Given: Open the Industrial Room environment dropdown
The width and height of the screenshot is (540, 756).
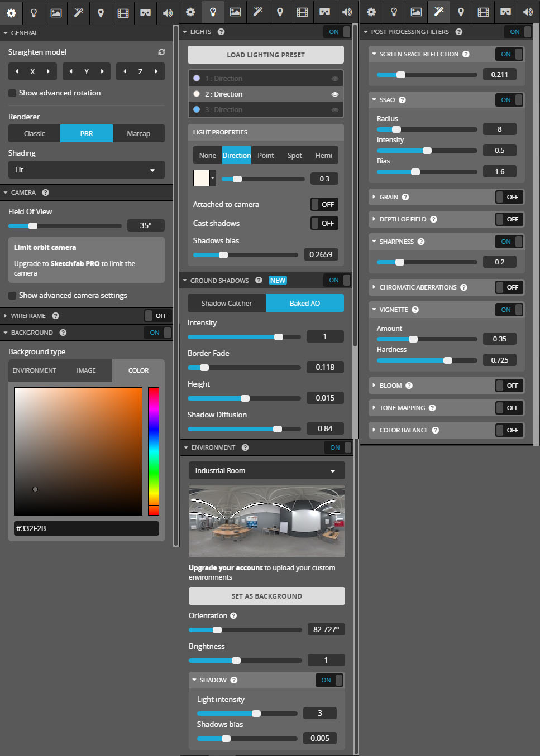Looking at the screenshot, I should pyautogui.click(x=266, y=470).
